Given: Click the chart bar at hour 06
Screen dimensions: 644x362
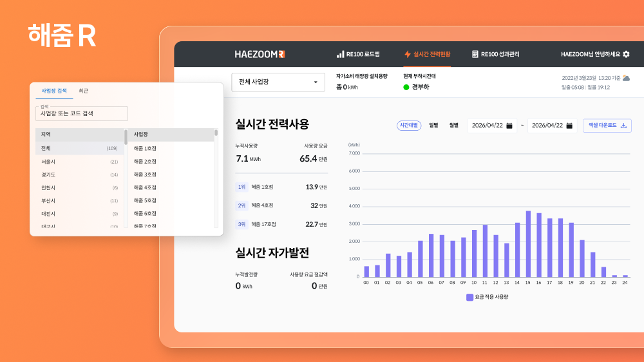Looking at the screenshot, I should coord(431,256).
